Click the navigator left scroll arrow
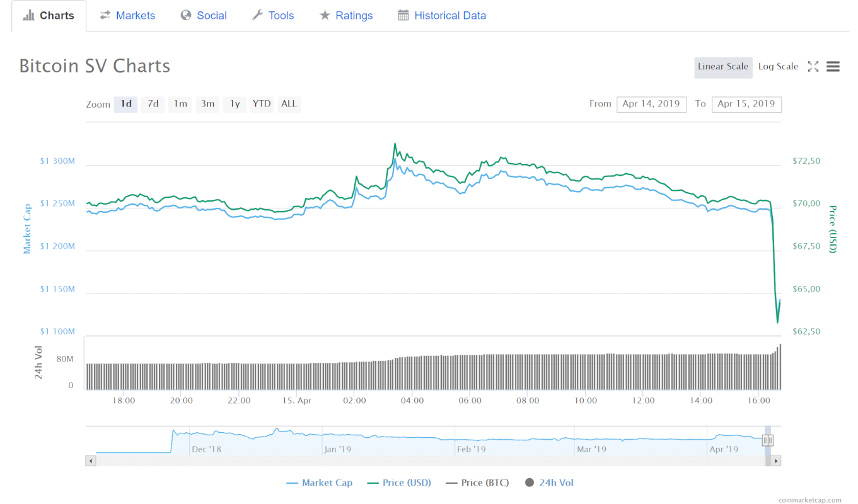 coord(91,461)
